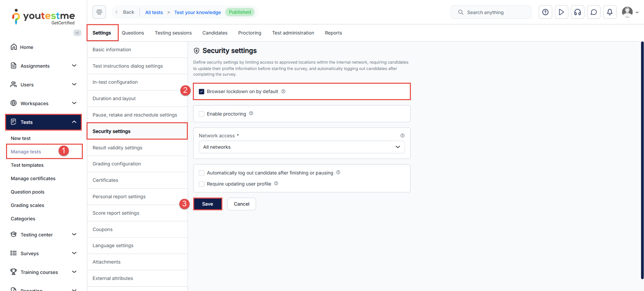Open the headset support icon
Viewport: 644px width, 291px height.
click(x=578, y=12)
